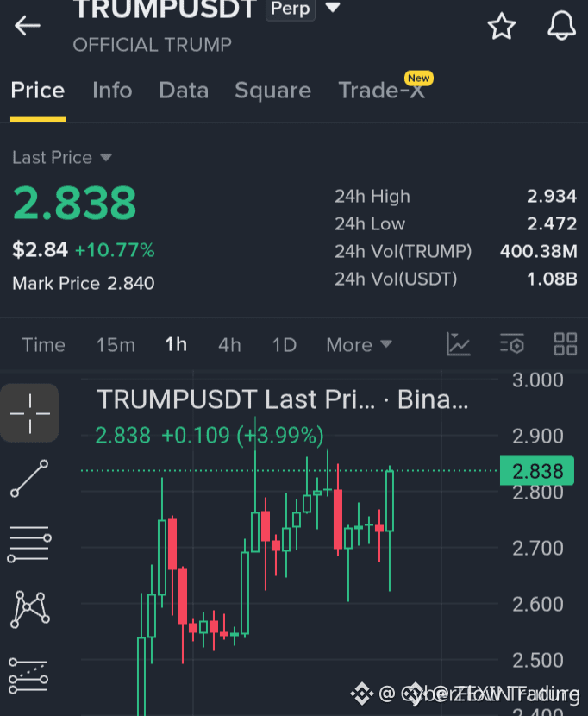Viewport: 588px width, 716px height.
Task: Open the Trade-X tab
Action: tap(381, 91)
